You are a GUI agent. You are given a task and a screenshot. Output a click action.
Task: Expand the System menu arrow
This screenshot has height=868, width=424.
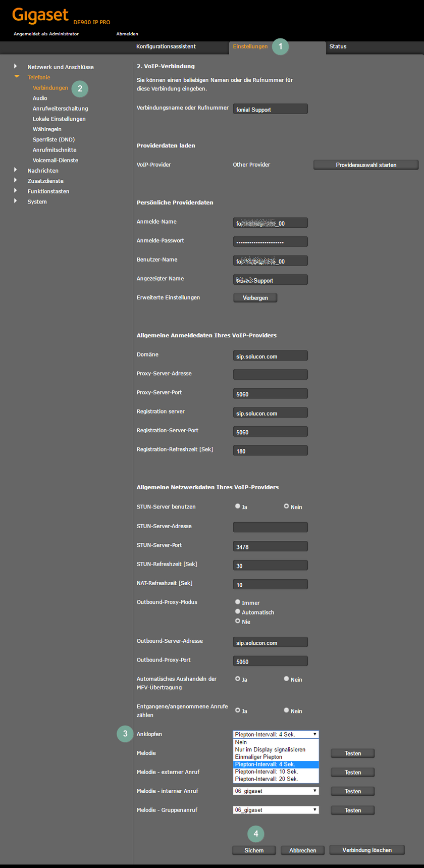point(16,201)
